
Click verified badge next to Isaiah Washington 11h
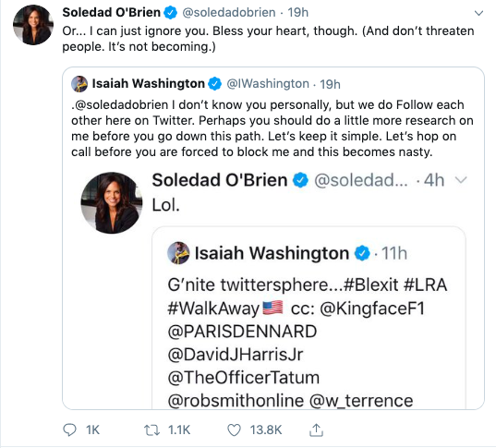point(362,253)
